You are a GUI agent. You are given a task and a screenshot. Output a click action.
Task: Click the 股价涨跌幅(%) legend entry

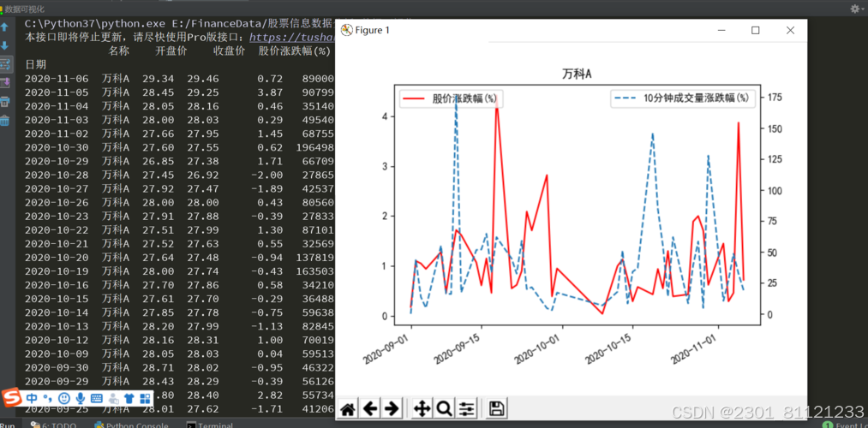(x=450, y=99)
